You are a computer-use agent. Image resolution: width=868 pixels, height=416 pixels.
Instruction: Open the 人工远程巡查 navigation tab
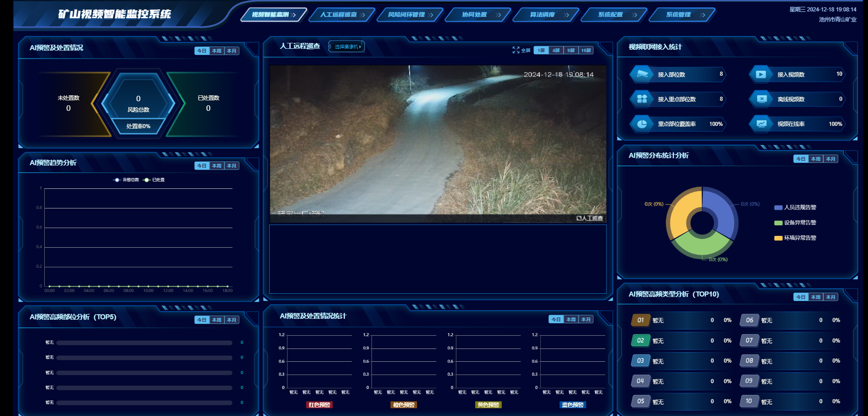click(341, 15)
